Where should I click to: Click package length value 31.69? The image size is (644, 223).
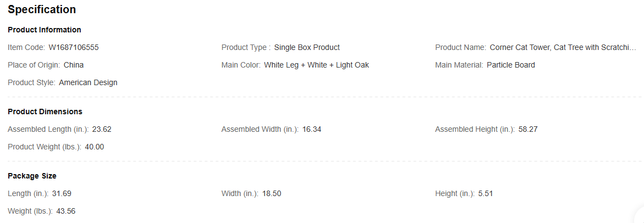62,193
